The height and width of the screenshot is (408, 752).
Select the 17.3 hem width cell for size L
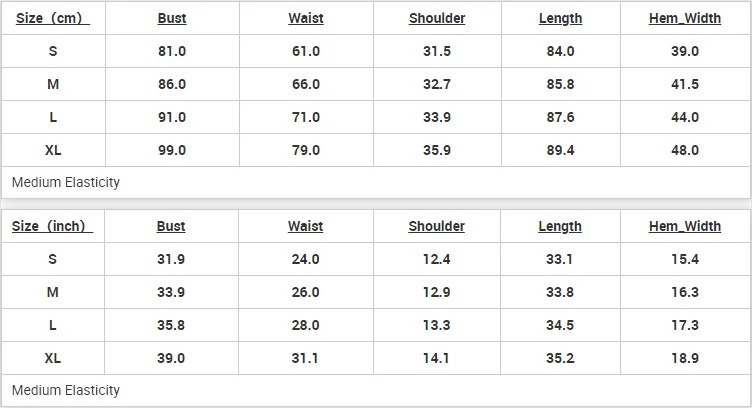pos(685,325)
